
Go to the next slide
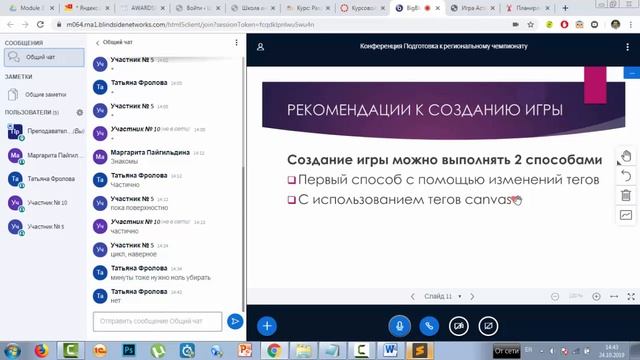pyautogui.click(x=472, y=296)
